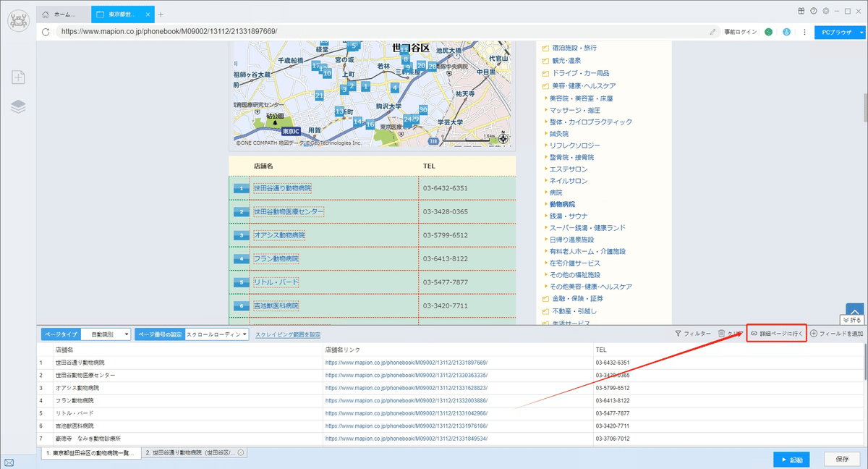Click the 保存 save button
This screenshot has height=469, width=868.
[x=842, y=460]
